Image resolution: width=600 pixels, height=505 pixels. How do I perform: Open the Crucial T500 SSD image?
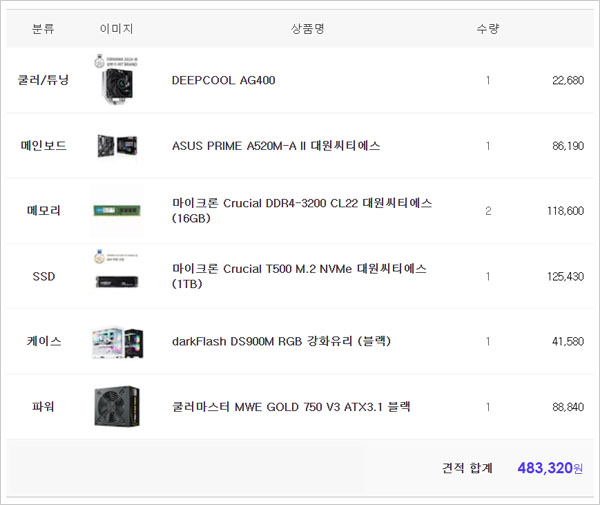(117, 282)
